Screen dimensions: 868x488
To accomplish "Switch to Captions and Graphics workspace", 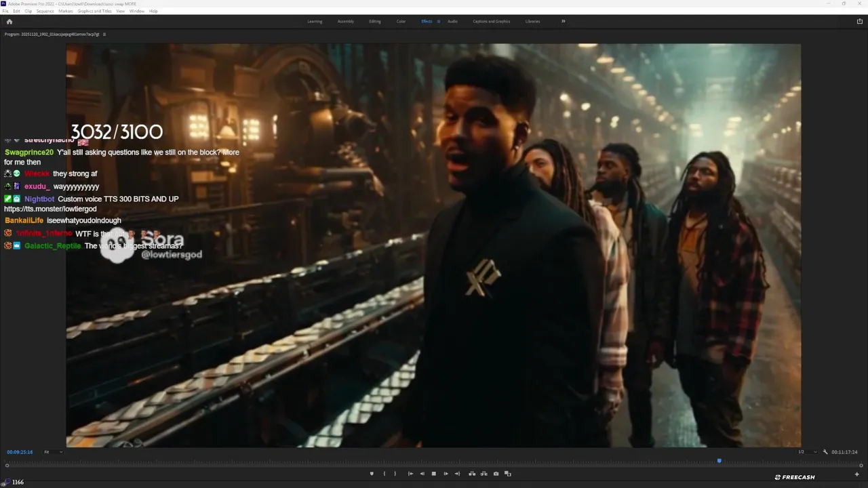I will click(492, 21).
